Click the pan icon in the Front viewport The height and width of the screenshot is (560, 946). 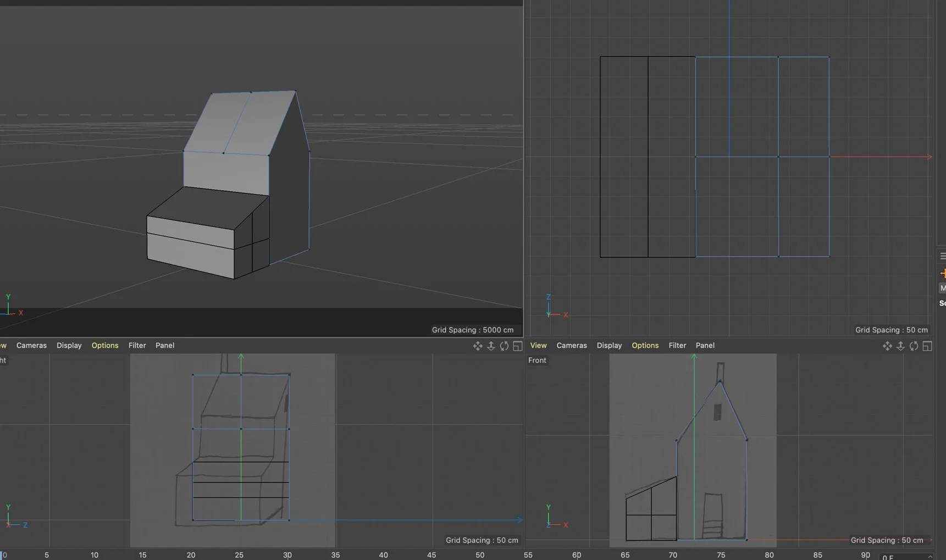click(887, 346)
